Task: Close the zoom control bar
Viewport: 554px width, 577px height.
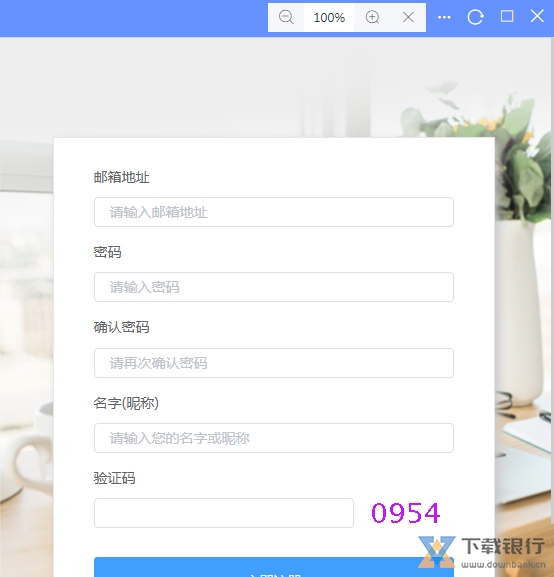Action: 408,17
